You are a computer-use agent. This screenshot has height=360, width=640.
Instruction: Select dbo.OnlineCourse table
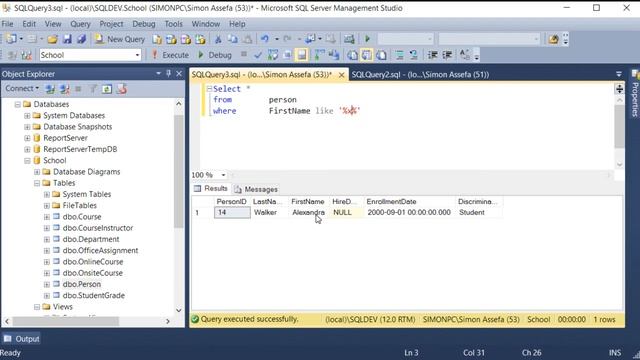(x=93, y=262)
